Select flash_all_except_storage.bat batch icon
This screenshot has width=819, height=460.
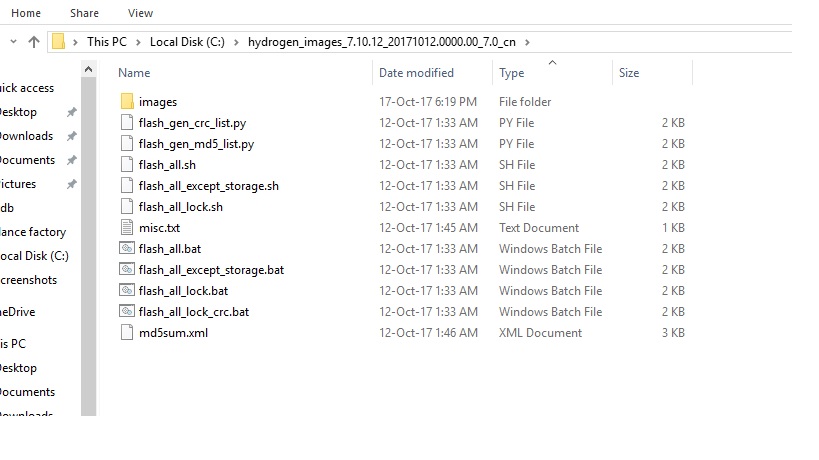127,269
